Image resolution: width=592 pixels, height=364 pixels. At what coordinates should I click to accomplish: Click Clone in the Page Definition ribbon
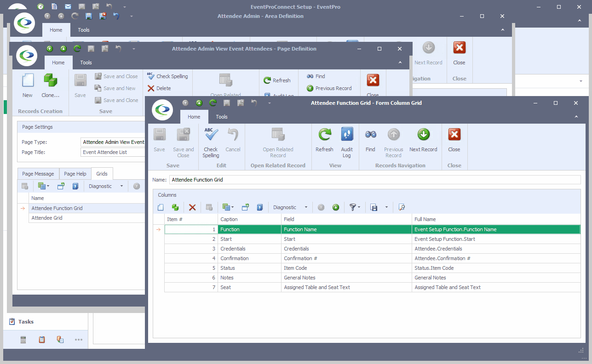(51, 86)
